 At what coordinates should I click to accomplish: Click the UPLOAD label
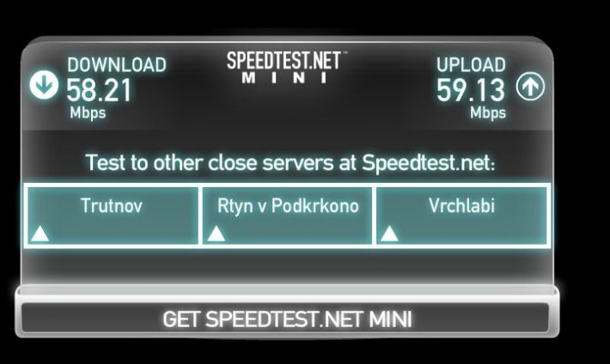471,64
